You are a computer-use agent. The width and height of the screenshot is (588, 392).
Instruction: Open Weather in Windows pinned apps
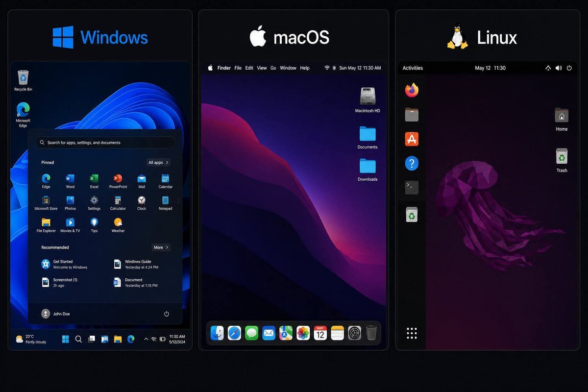pyautogui.click(x=118, y=224)
